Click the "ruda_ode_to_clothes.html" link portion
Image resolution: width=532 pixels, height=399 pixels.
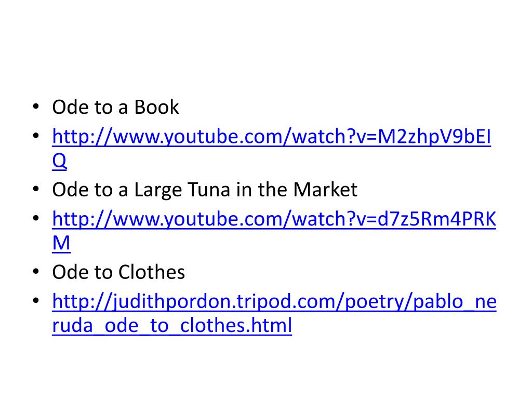(172, 325)
